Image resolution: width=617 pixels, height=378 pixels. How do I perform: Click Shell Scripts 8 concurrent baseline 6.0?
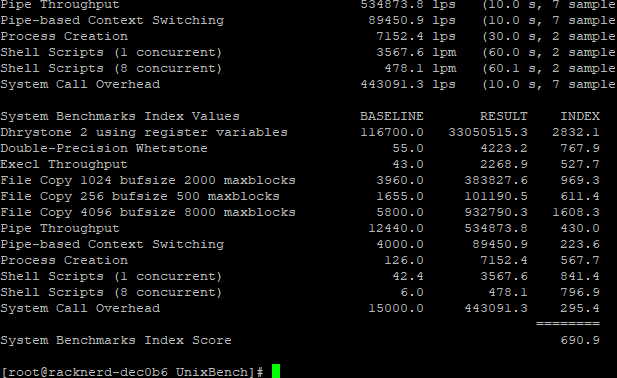[412, 293]
